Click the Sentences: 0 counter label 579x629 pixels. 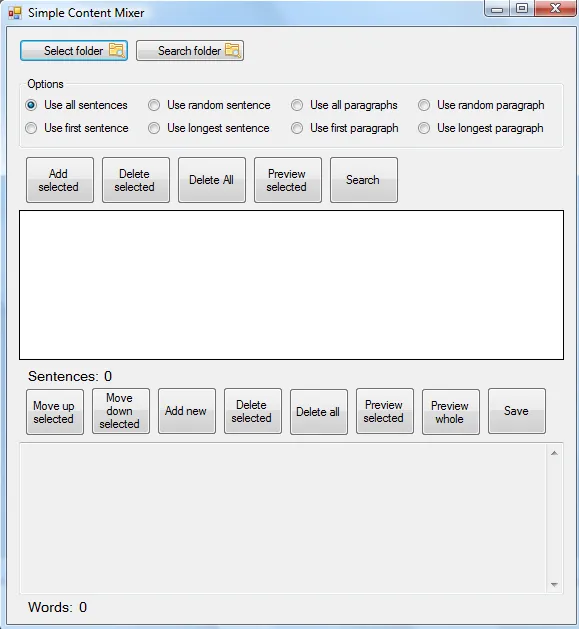click(x=70, y=376)
